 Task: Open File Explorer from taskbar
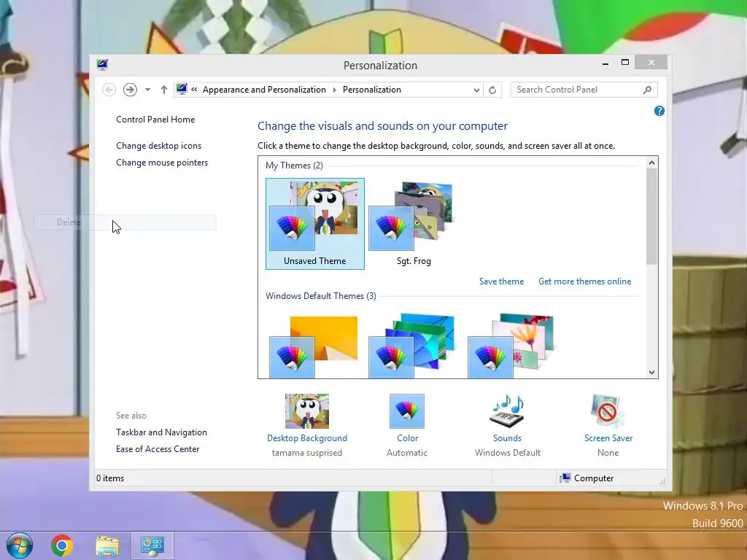(107, 545)
